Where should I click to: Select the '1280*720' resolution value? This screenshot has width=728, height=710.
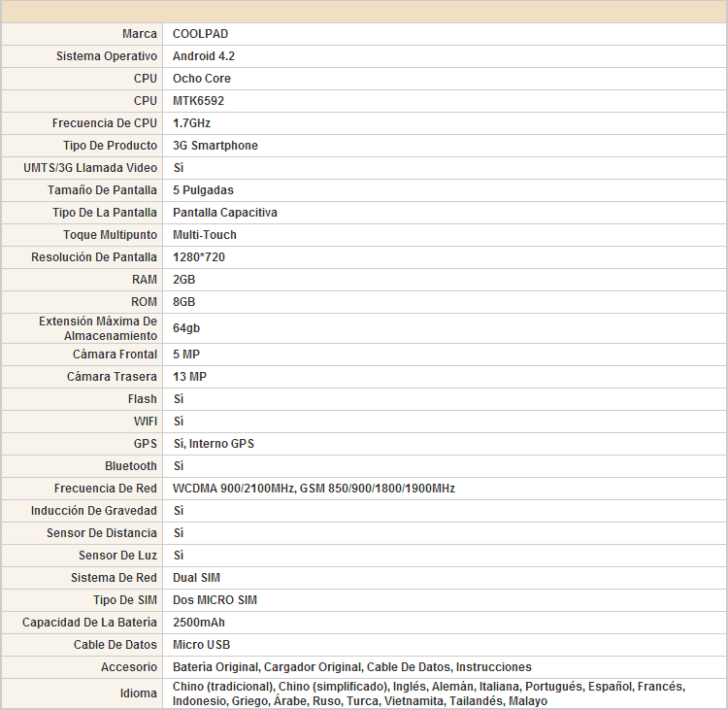click(199, 257)
